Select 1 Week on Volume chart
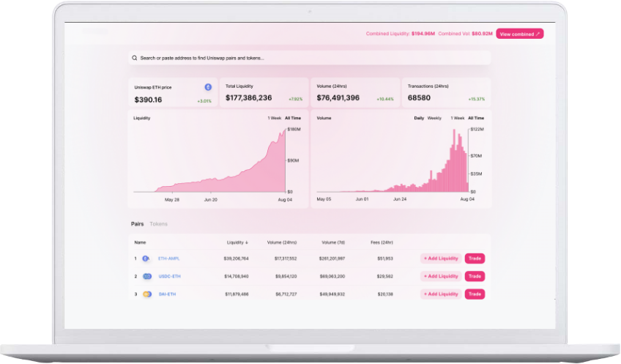Viewport: 621px width, 364px height. (458, 118)
